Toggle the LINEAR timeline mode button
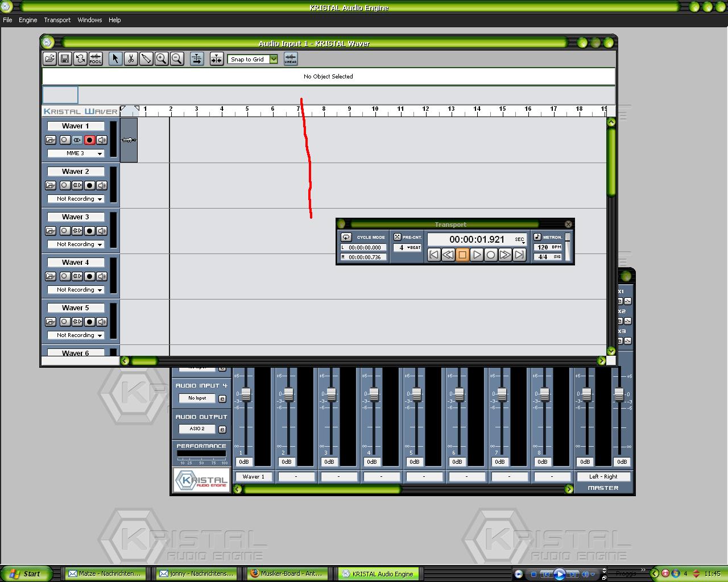728x582 pixels. point(291,59)
